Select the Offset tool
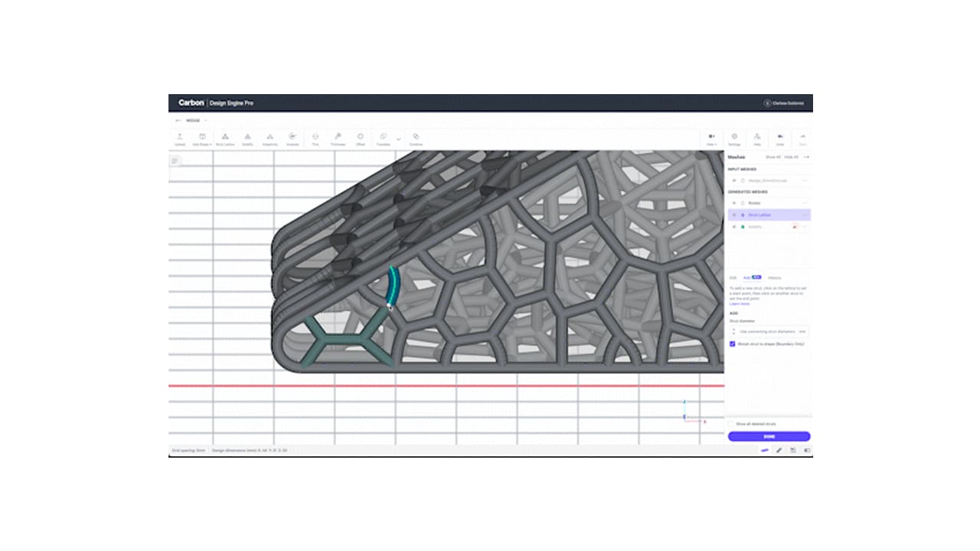The image size is (980, 551). [x=359, y=138]
